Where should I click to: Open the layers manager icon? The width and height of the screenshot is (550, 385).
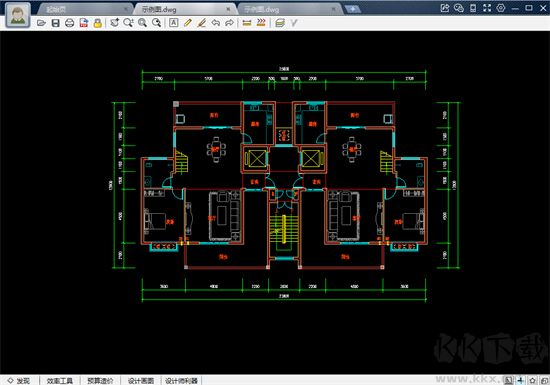click(x=280, y=23)
